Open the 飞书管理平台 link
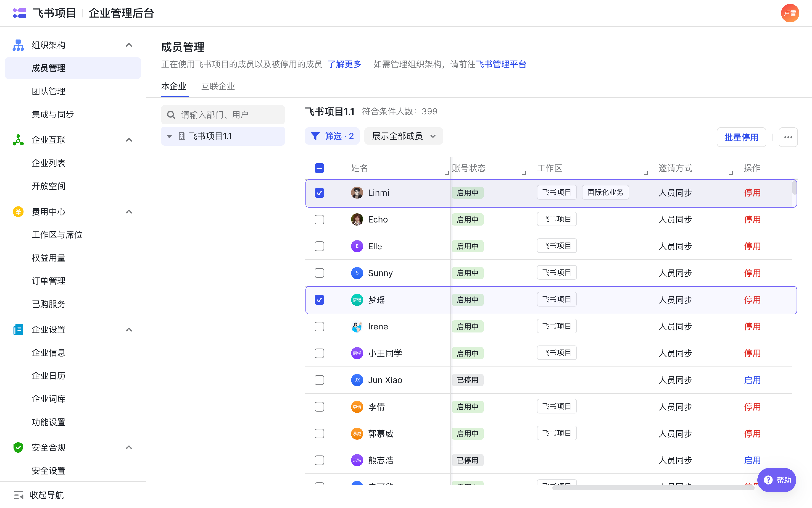The width and height of the screenshot is (812, 508). [x=501, y=64]
